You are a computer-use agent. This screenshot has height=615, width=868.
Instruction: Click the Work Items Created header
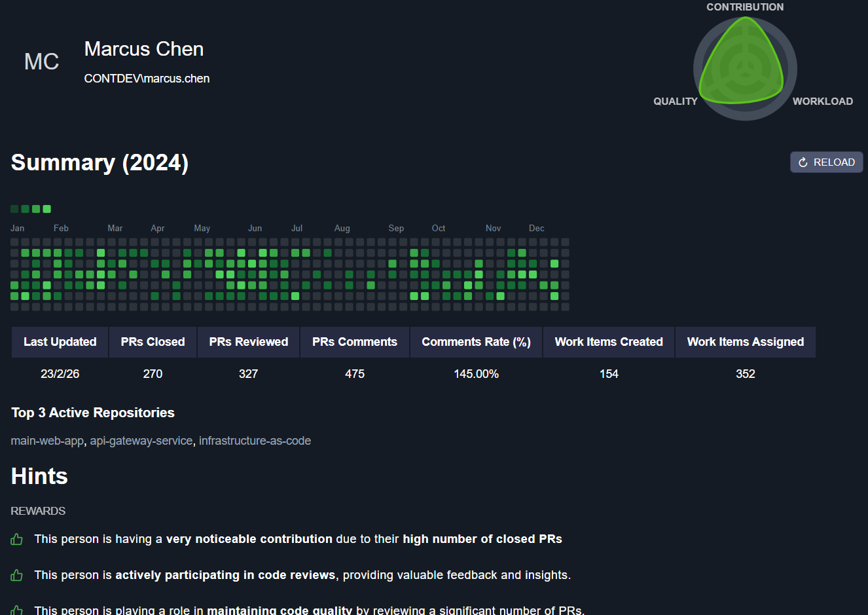click(x=608, y=342)
